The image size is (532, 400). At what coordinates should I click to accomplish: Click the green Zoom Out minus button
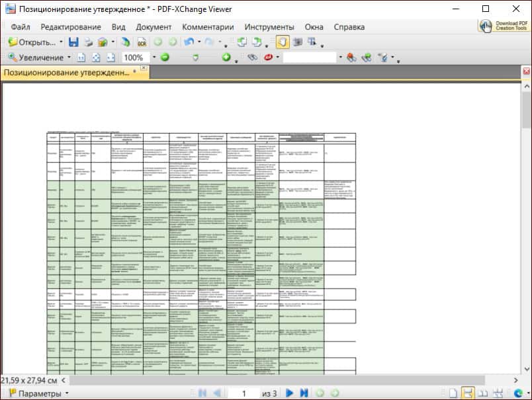pos(165,58)
